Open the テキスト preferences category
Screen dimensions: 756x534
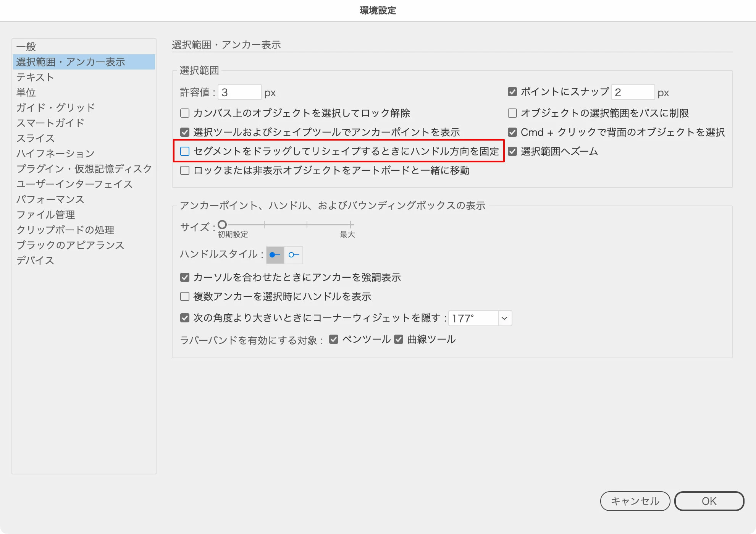tap(35, 77)
